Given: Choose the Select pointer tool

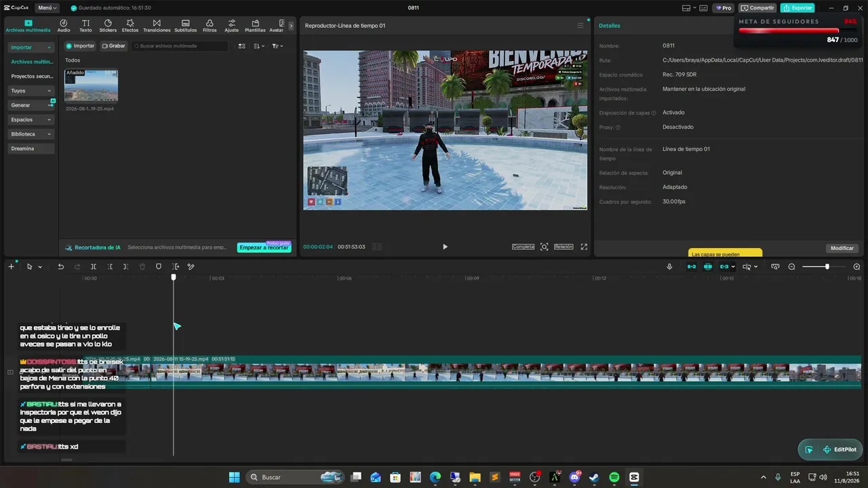Looking at the screenshot, I should pos(29,266).
